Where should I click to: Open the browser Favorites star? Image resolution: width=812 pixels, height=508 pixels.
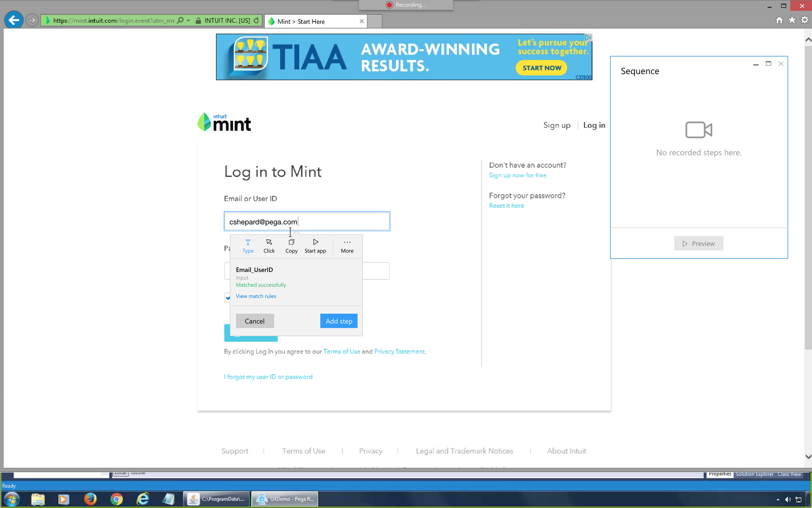coord(792,20)
